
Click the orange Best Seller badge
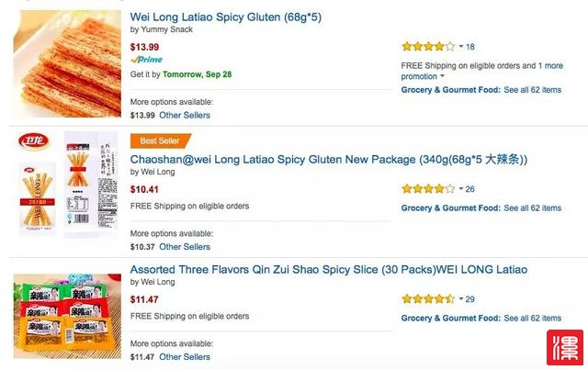pyautogui.click(x=161, y=141)
